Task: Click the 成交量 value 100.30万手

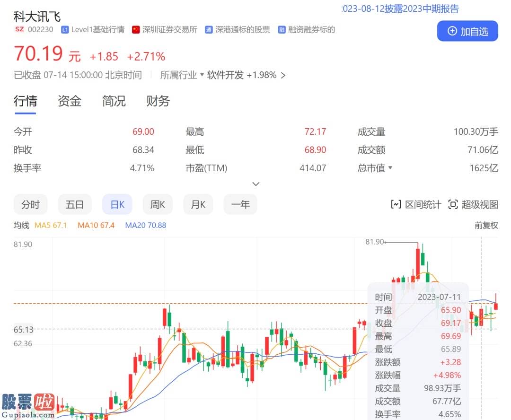Action: point(476,131)
